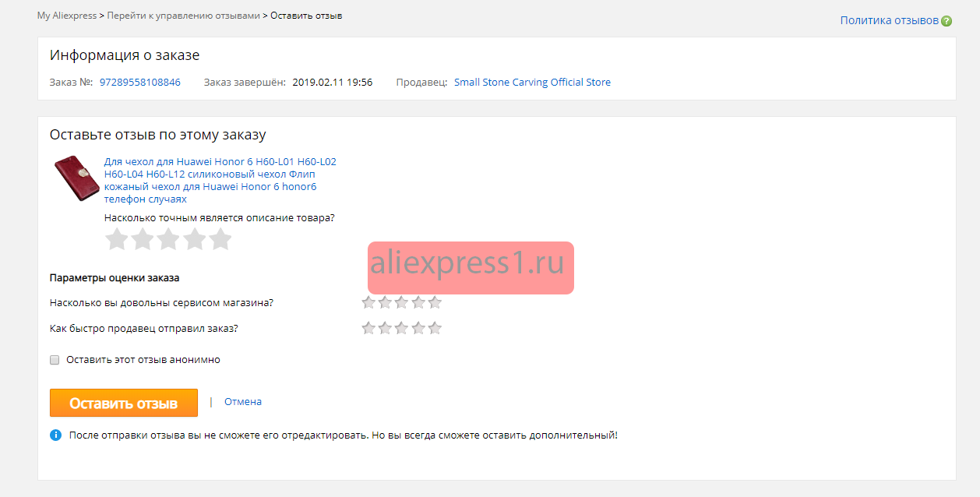This screenshot has height=497, width=980.
Task: Visit Small Stone Carving Official Store
Action: coord(532,82)
